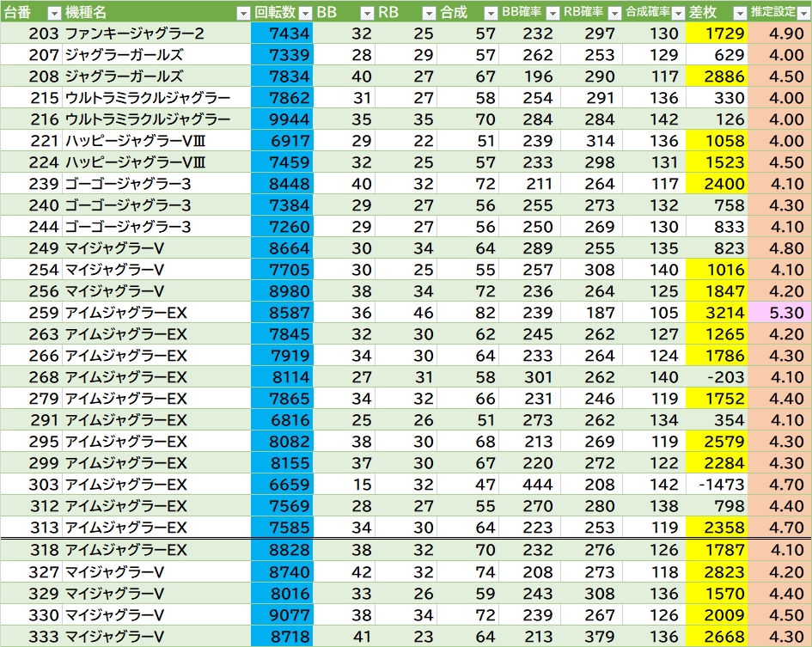Screen dimensions: 812x647
Task: Select the pink estimated setting 5.30 cell
Action: (x=779, y=313)
